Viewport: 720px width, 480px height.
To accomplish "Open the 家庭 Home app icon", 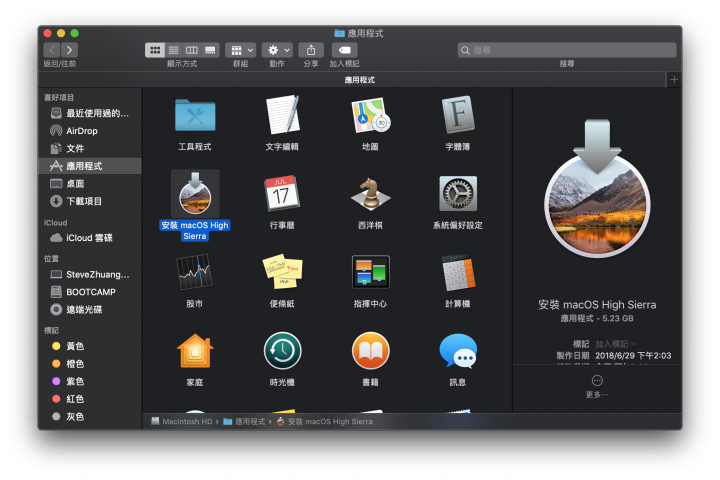I will pos(195,351).
